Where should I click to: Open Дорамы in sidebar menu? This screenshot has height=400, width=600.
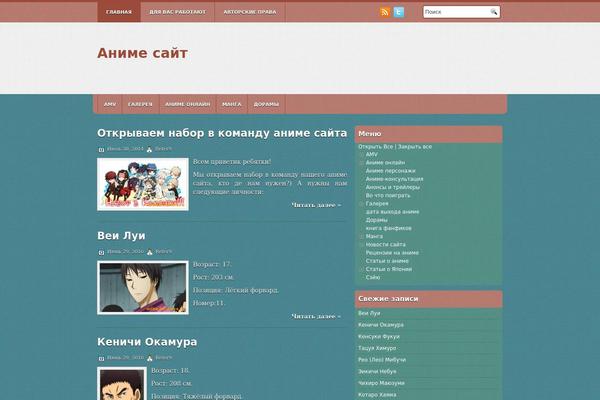point(377,220)
